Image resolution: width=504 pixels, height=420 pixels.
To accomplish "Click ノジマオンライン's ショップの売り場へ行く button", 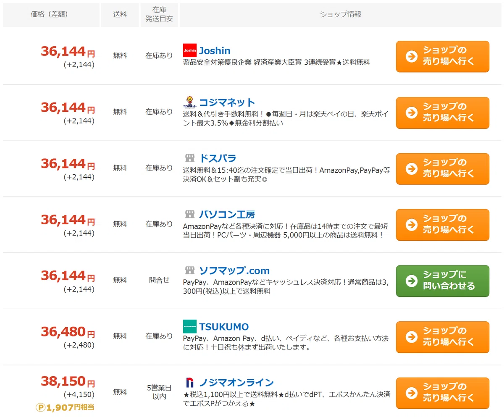I will pyautogui.click(x=443, y=393).
